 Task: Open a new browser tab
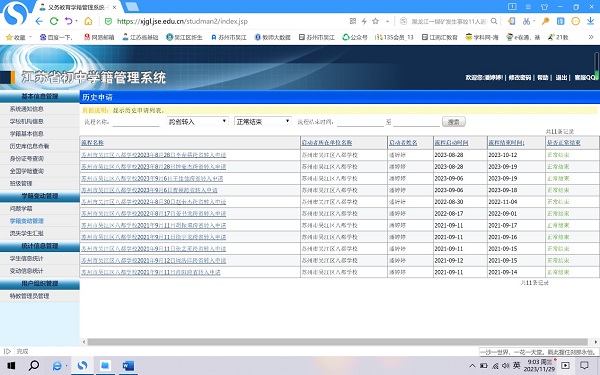click(x=132, y=7)
